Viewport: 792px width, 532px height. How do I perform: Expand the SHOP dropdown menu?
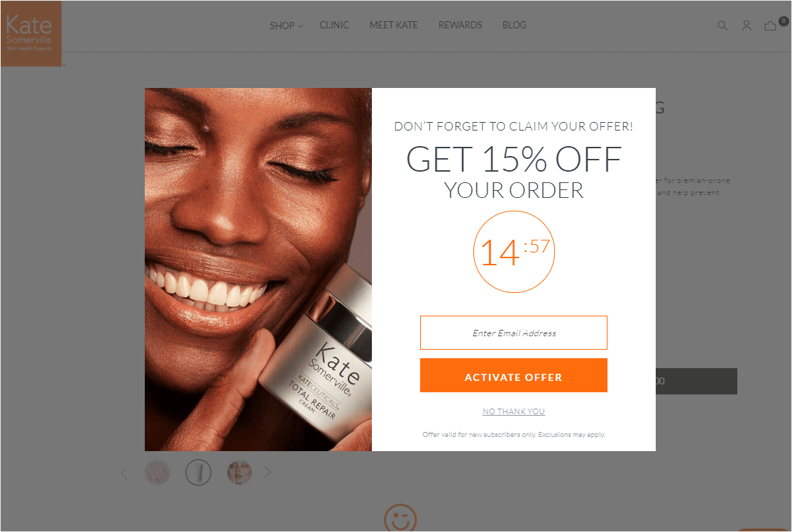pyautogui.click(x=286, y=26)
